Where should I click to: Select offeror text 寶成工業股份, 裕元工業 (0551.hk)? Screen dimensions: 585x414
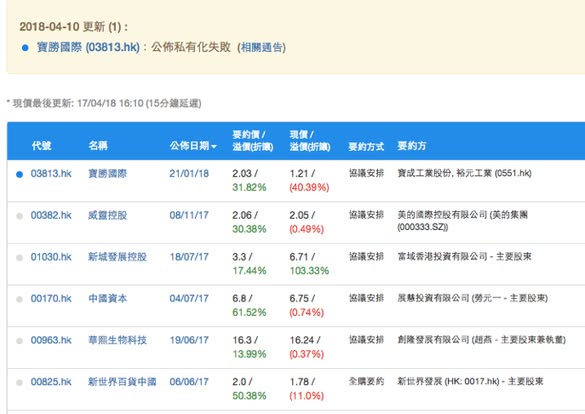coord(464,173)
